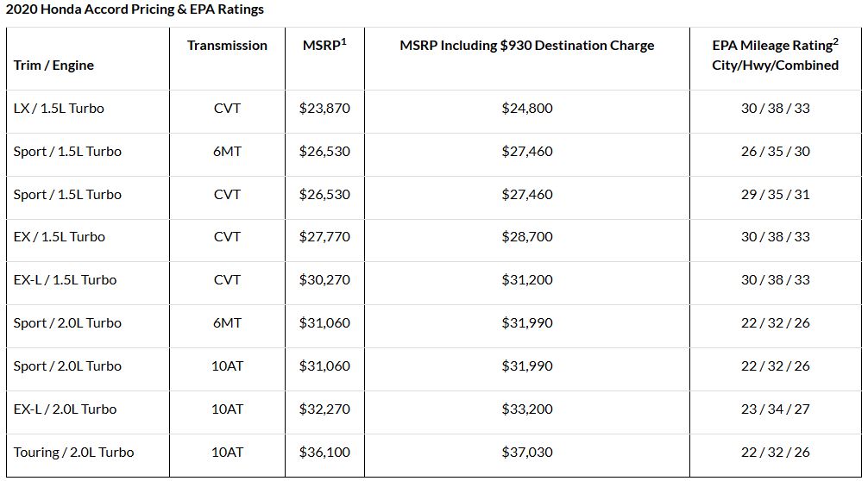Select the $30,270 MSRP value
The width and height of the screenshot is (868, 481).
click(x=324, y=280)
